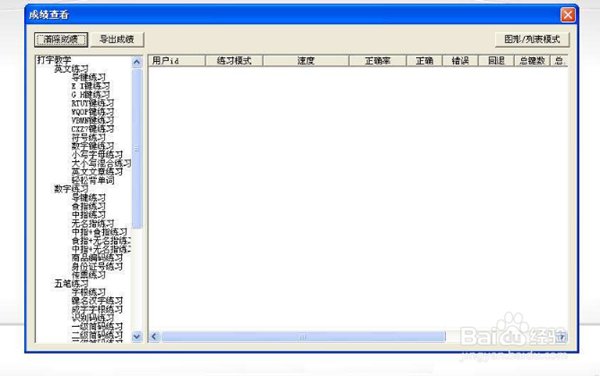Sort by 正确 column header
Screen dimensions: 600x376
pos(424,60)
